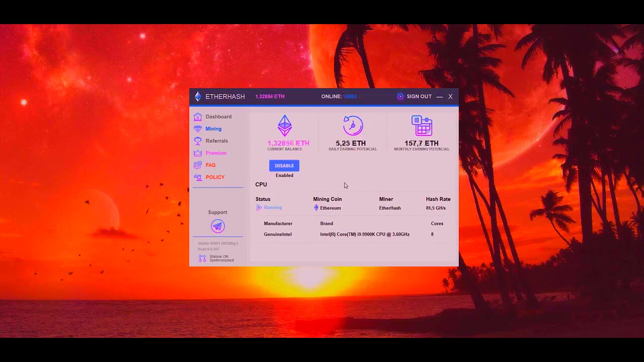Click the EtherHash logo icon in title bar
The height and width of the screenshot is (362, 644).
(198, 97)
